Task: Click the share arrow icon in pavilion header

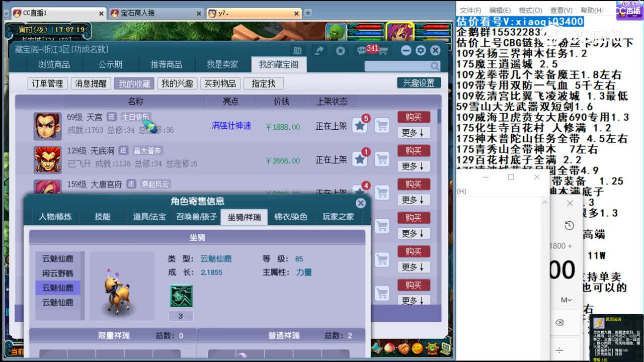Action: 319,50
